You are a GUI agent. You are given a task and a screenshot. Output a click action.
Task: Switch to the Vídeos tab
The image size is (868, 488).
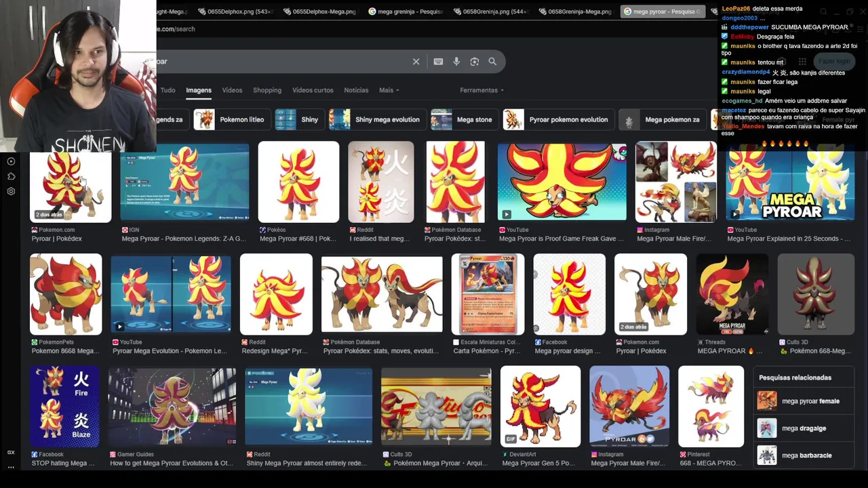coord(232,90)
